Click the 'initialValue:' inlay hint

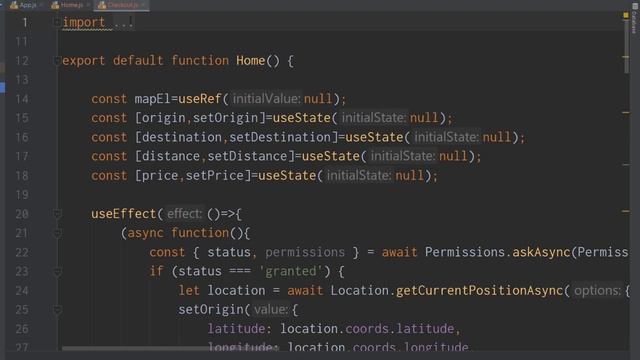[266, 99]
